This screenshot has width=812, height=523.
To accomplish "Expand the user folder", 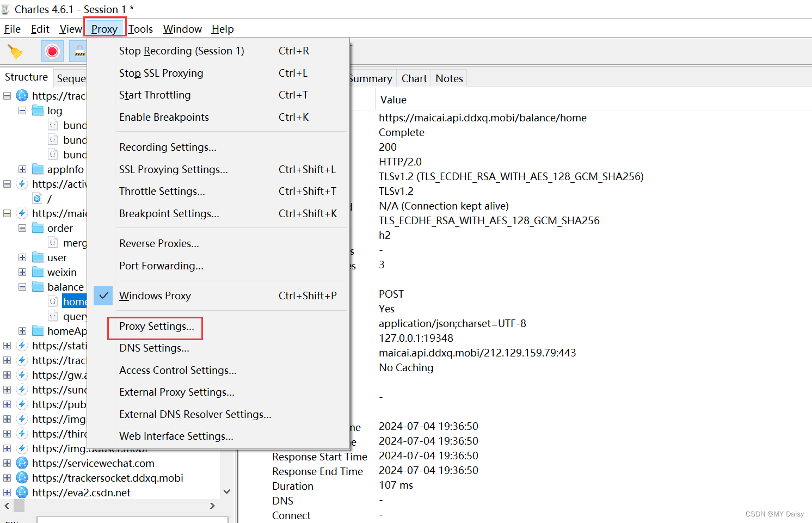I will [x=22, y=257].
